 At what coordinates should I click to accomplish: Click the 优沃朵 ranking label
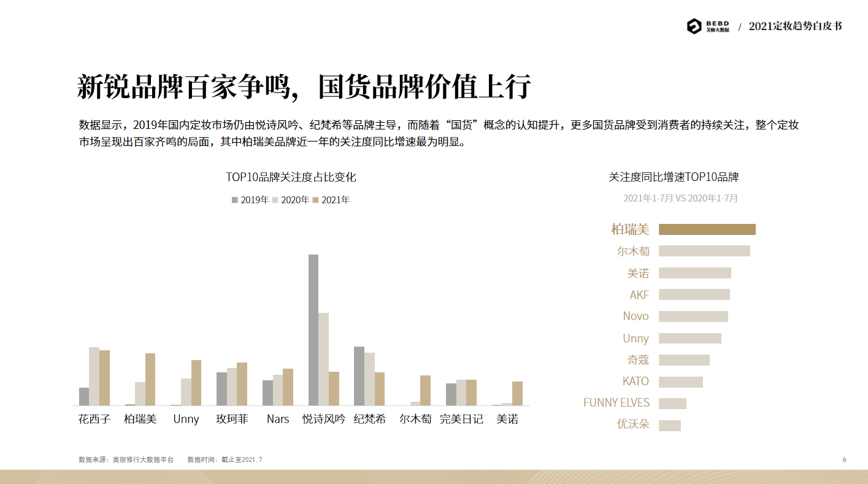tap(633, 424)
